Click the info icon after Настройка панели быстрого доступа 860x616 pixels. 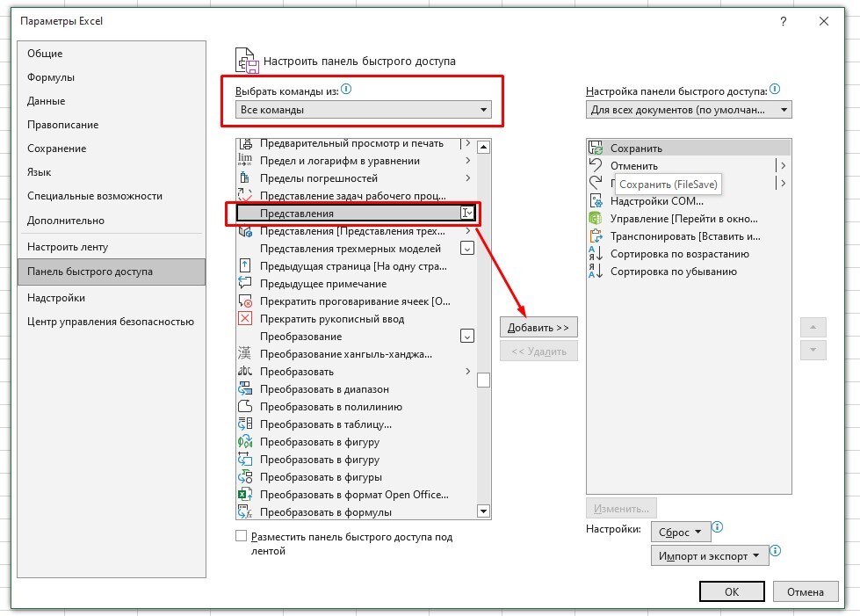click(775, 89)
